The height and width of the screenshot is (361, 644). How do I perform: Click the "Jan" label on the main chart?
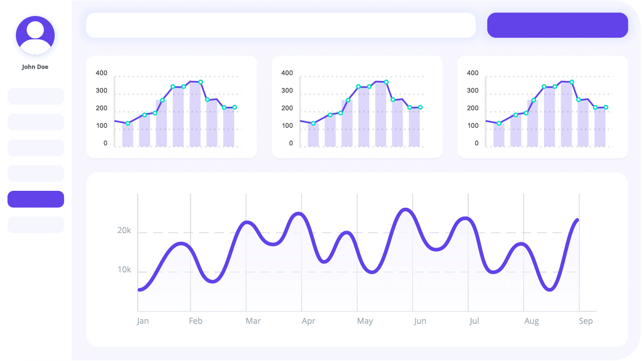[143, 321]
